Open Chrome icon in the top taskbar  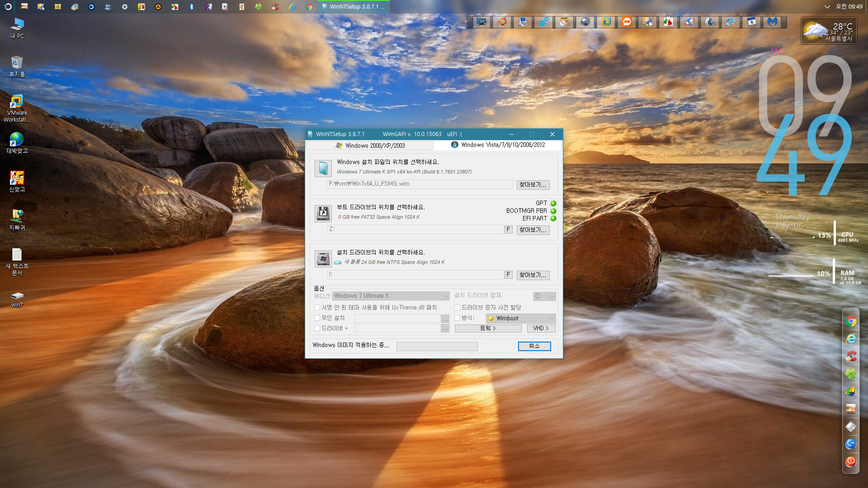309,7
